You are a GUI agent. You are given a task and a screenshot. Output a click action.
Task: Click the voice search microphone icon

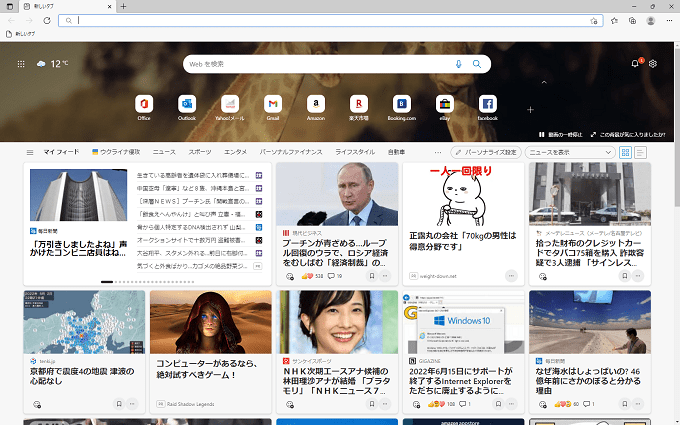[458, 64]
